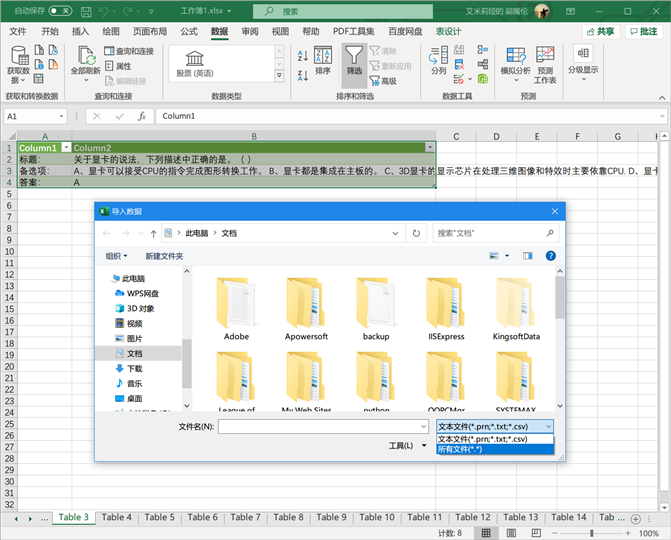Click New Folder in dialog
The height and width of the screenshot is (540, 671).
point(164,256)
